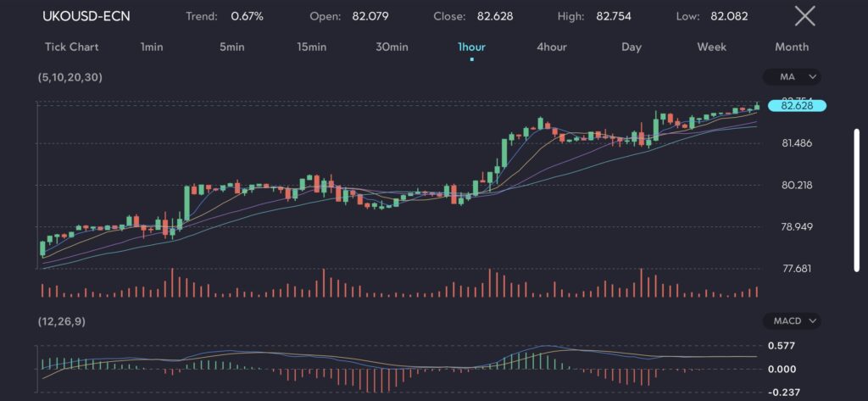The image size is (868, 401).
Task: Show the Day timeframe chart
Action: (631, 47)
